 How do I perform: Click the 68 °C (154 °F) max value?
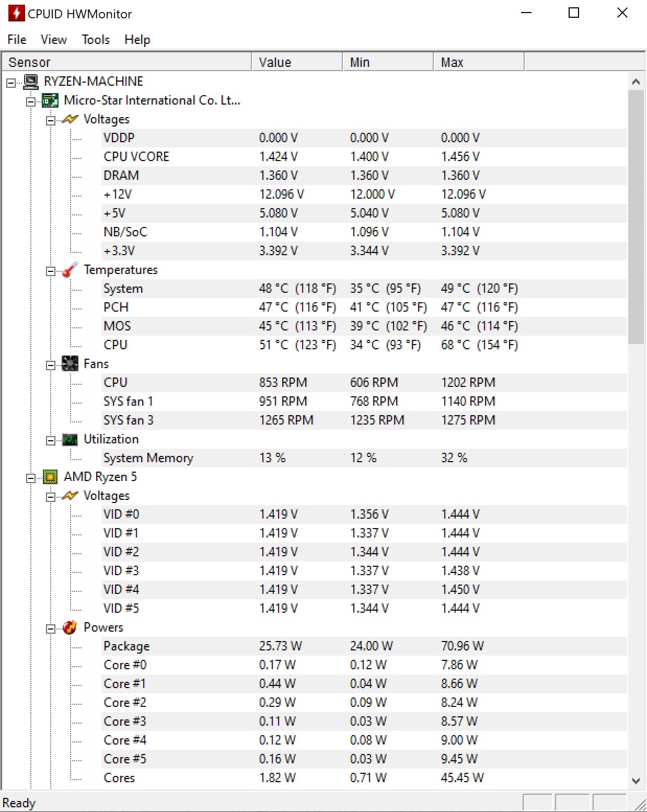pyautogui.click(x=479, y=345)
